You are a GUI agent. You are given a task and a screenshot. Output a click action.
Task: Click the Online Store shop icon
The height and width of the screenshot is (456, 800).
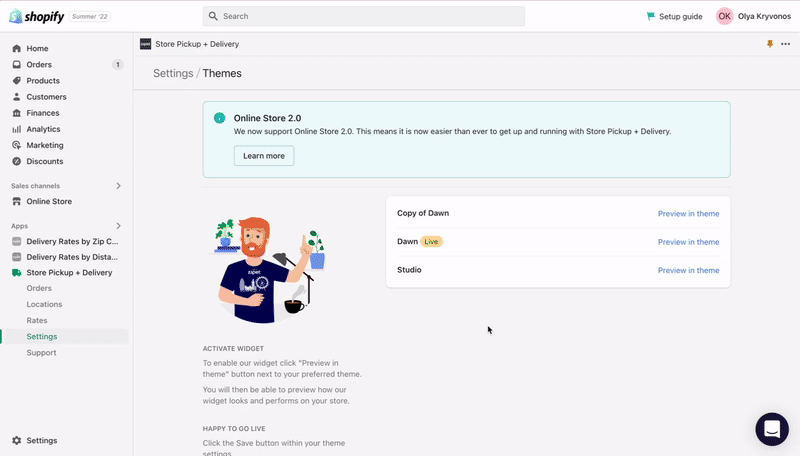17,201
